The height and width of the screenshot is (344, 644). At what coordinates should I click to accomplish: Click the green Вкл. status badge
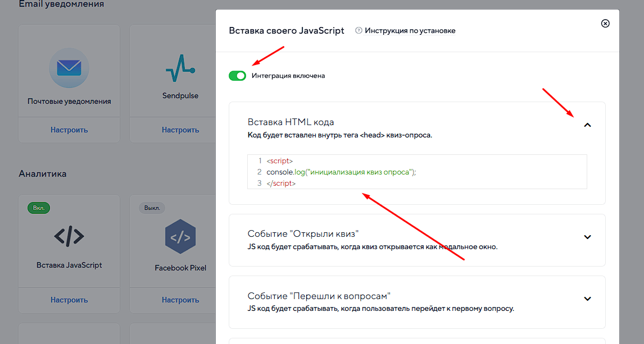(x=39, y=208)
